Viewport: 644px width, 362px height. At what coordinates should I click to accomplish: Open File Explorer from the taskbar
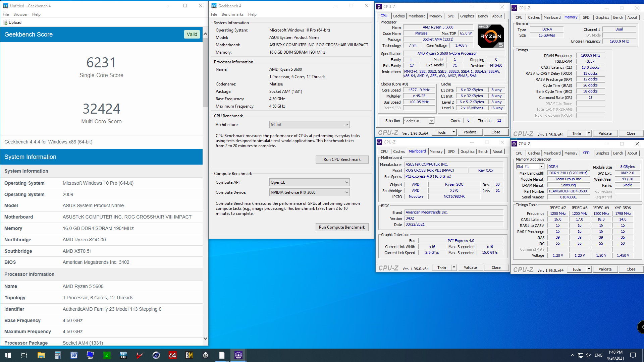pos(41,355)
